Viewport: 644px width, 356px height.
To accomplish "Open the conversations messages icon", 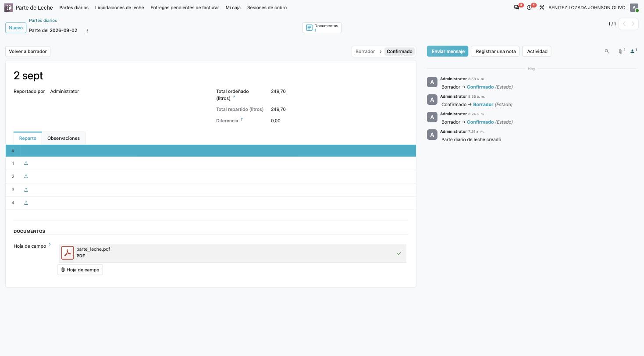I will pos(517,7).
